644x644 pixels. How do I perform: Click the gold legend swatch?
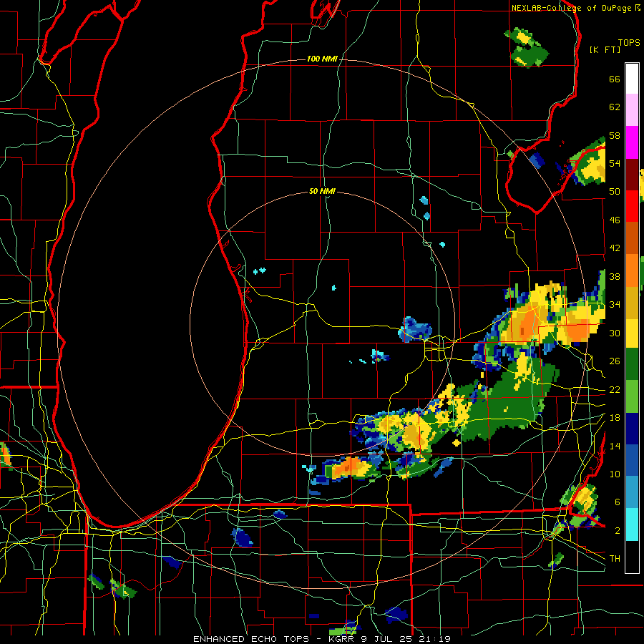coord(632,302)
